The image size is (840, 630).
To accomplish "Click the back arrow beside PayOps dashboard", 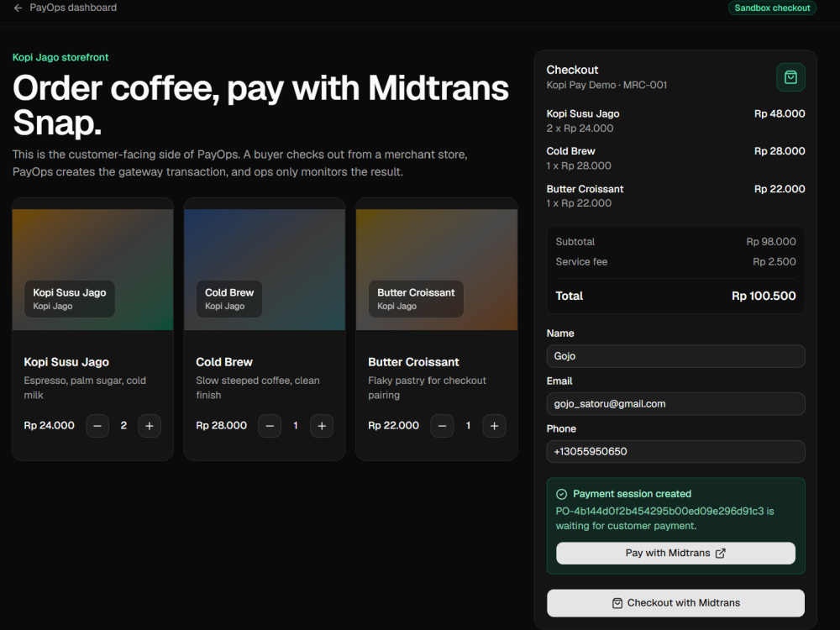I will point(18,8).
